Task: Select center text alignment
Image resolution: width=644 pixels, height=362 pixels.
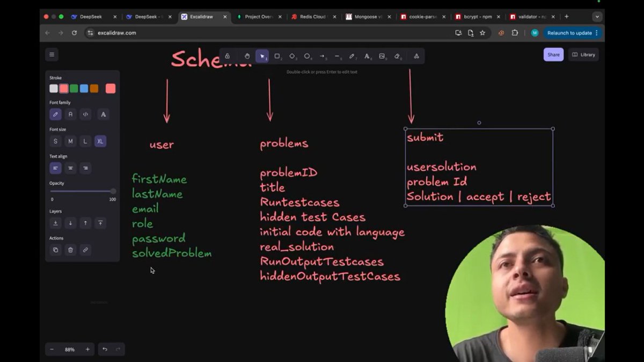Action: [70, 168]
